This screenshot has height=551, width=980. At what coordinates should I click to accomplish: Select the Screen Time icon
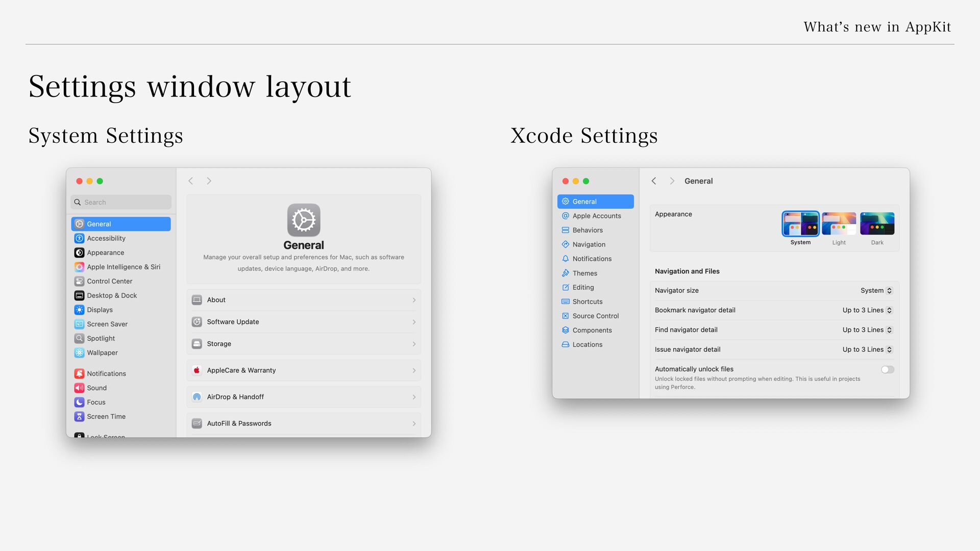click(79, 416)
